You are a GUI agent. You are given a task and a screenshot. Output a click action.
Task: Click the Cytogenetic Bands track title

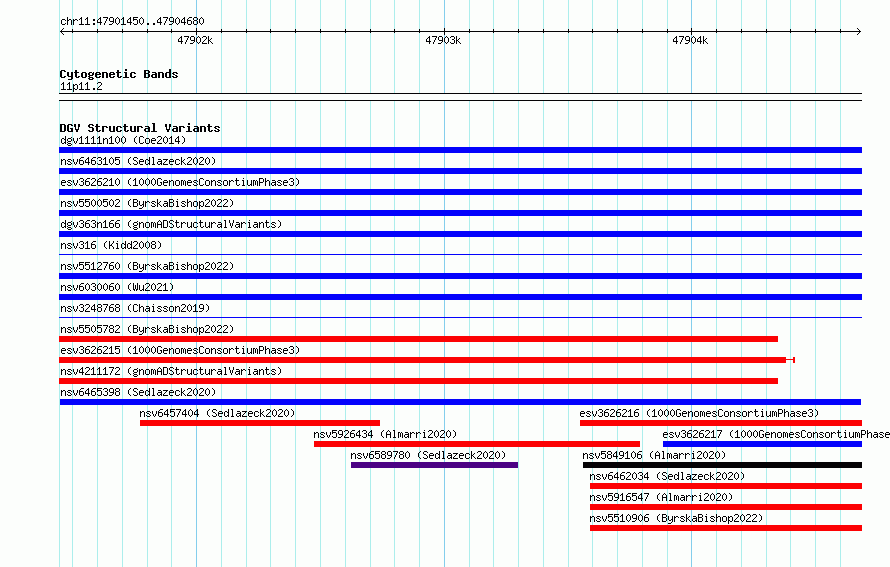[119, 74]
